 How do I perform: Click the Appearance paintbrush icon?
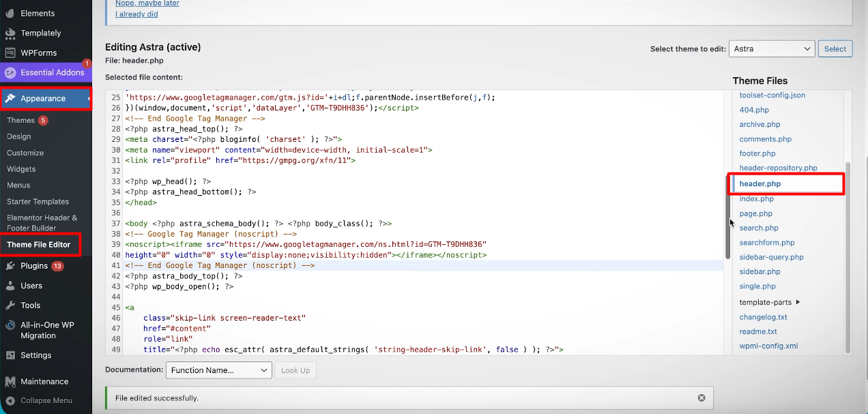point(10,98)
